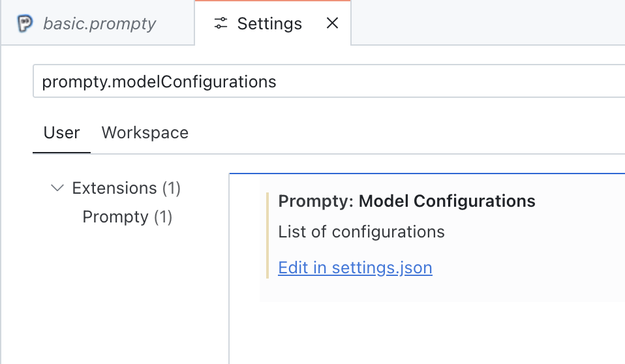This screenshot has height=364, width=625.
Task: Click the List of configurations description
Action: [x=361, y=232]
